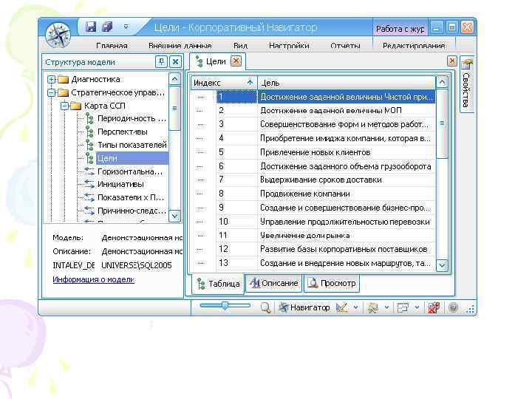This screenshot has width=532, height=399.
Task: Switch to the Таблица view tab
Action: [218, 284]
